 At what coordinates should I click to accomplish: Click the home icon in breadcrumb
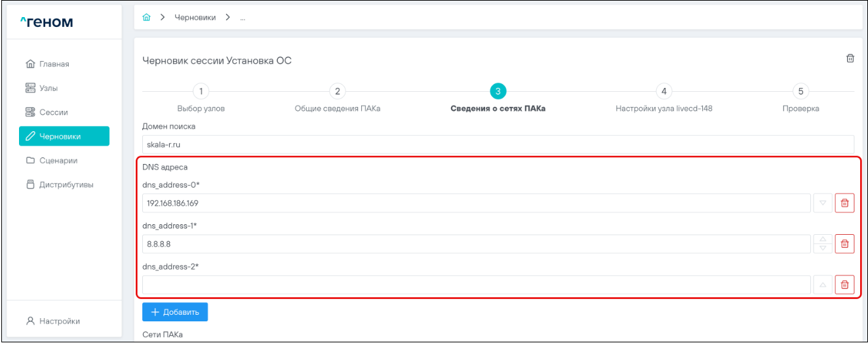[x=147, y=17]
